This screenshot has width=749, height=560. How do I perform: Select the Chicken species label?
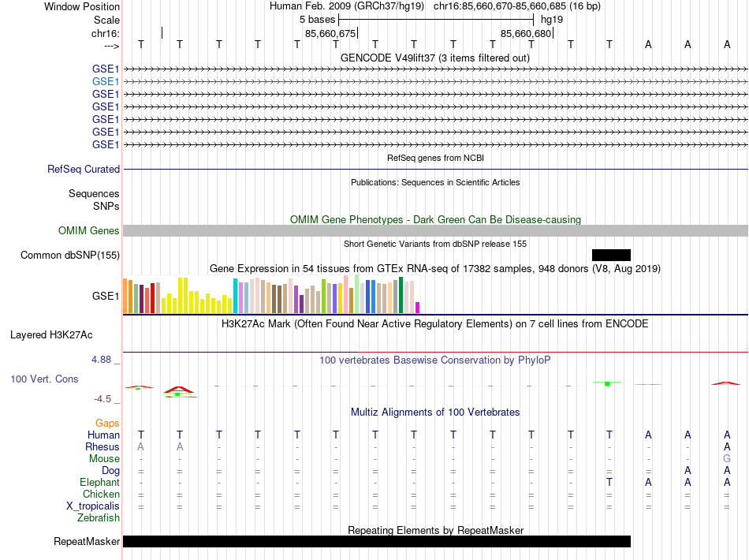101,494
